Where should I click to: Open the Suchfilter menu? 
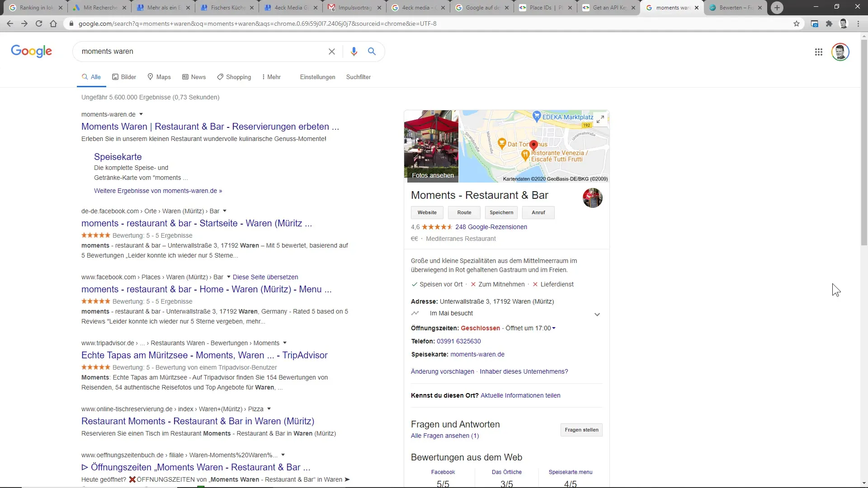click(358, 77)
